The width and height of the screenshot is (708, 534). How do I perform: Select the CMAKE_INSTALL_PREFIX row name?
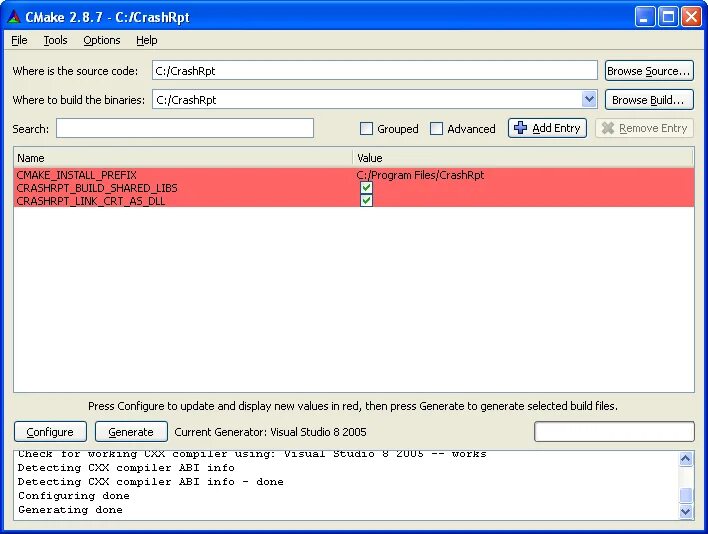(x=76, y=175)
